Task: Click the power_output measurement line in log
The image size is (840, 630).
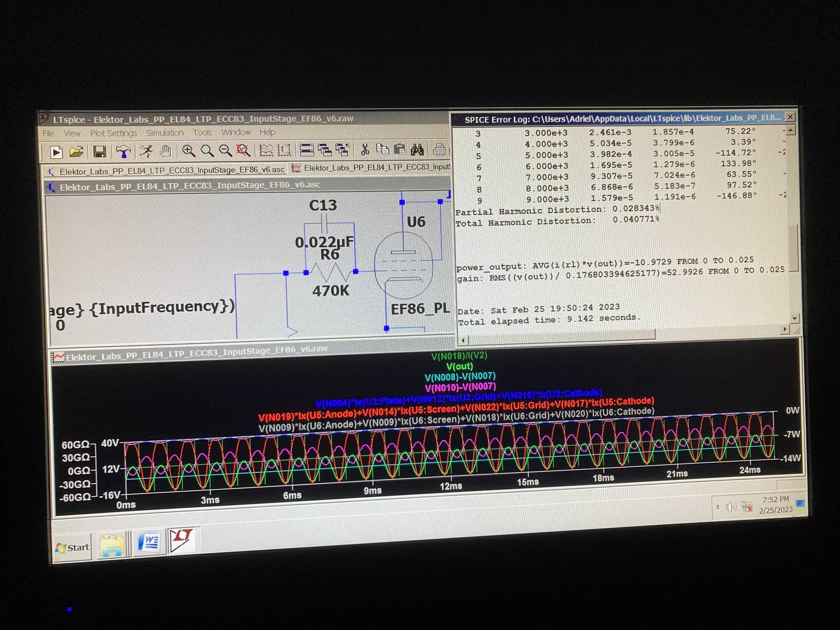Action: (605, 263)
